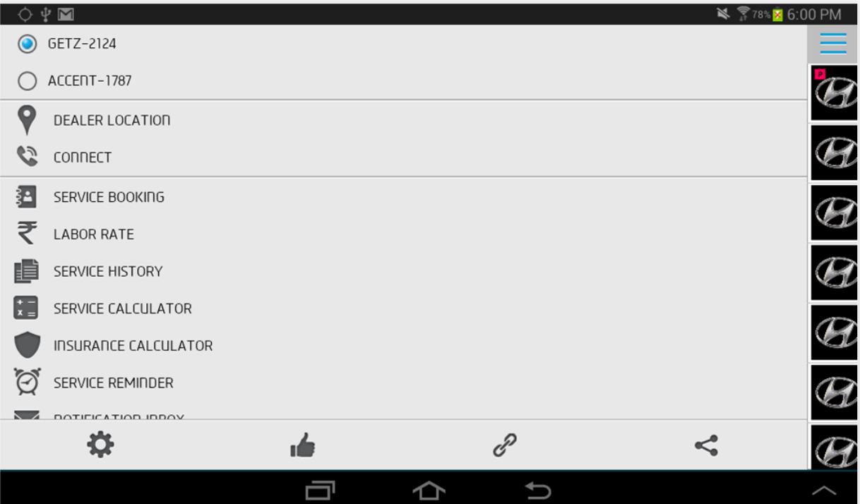Screen dimensions: 860x504
Task: Open the Service Booking contact-book icon
Action: pos(26,197)
